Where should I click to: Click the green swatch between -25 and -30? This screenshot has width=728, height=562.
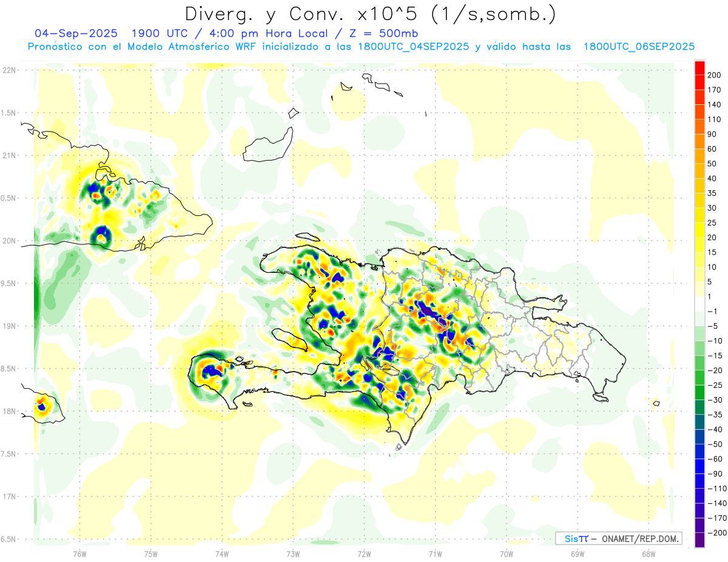(x=699, y=392)
